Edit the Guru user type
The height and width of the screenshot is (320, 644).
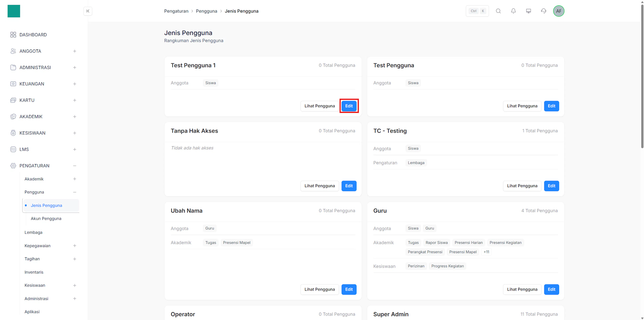551,289
